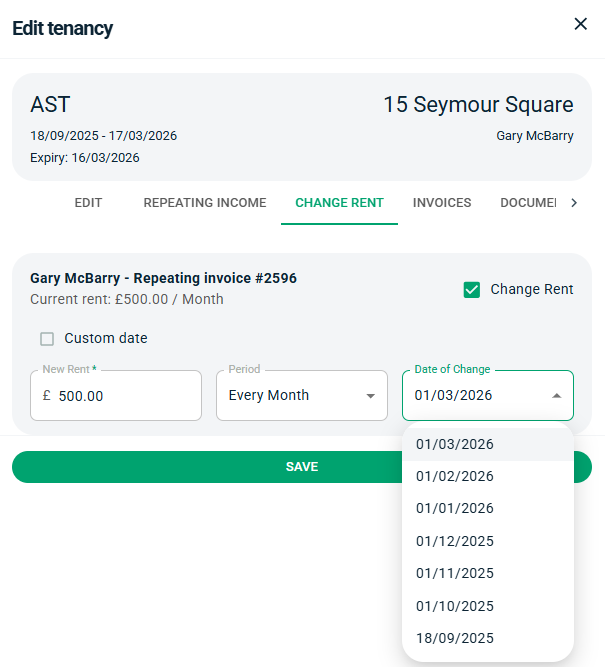
Task: Switch to the Edit tab
Action: (88, 203)
